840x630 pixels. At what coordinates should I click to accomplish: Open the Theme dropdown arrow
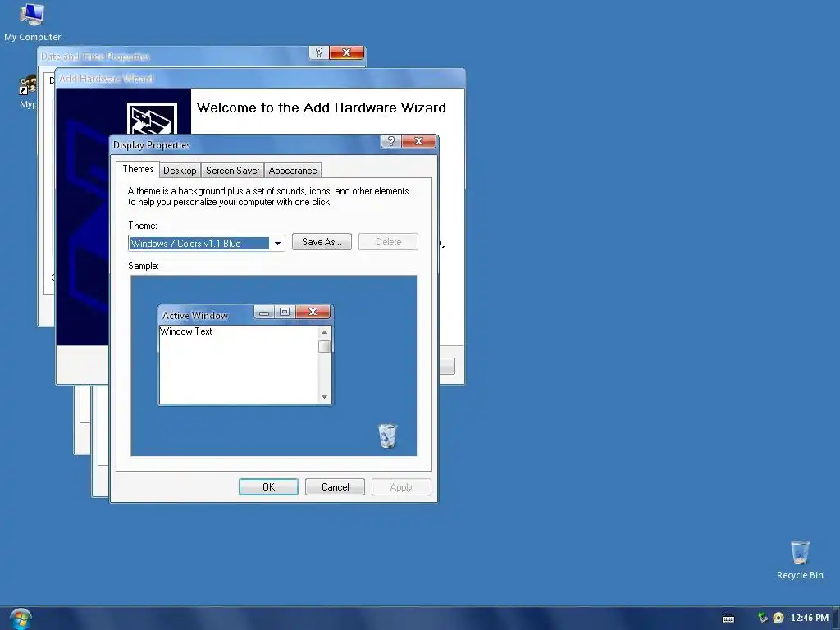tap(277, 243)
